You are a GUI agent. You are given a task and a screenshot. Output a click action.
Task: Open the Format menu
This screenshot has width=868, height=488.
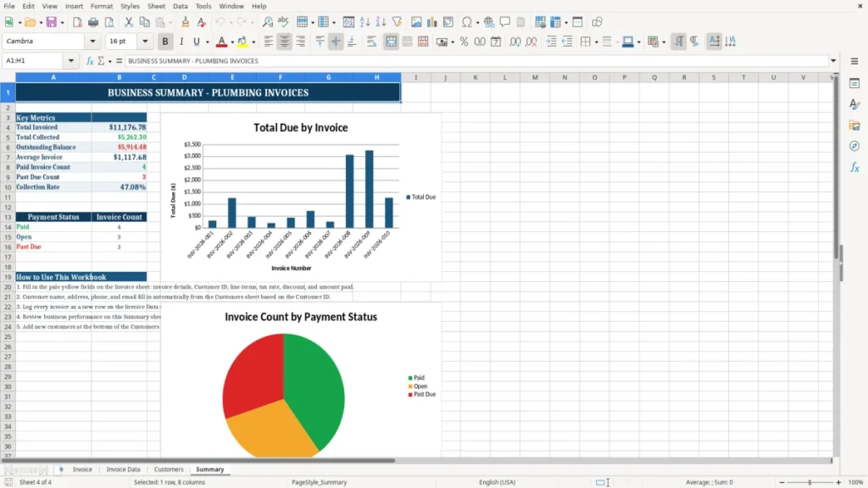[x=102, y=6]
